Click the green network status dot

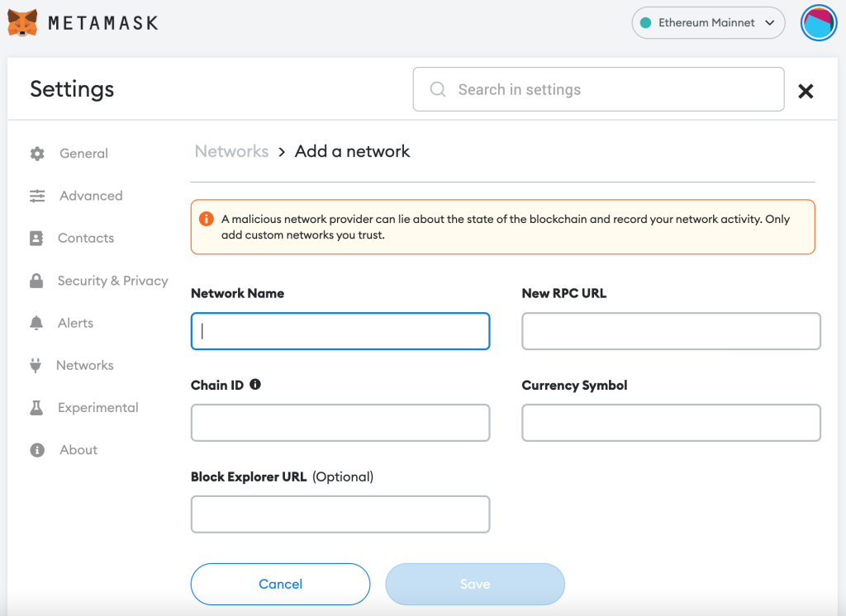click(645, 22)
